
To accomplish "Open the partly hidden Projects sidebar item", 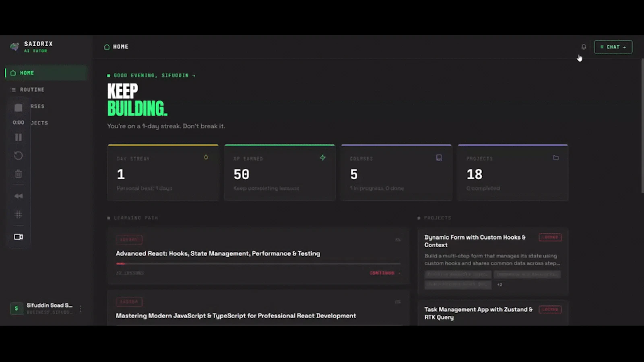I will (39, 123).
